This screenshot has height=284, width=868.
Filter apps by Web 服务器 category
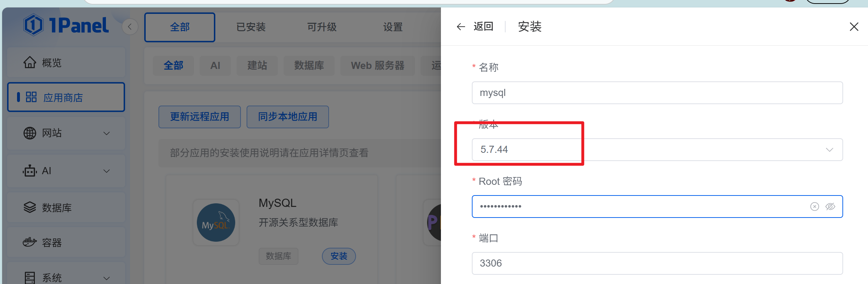378,65
